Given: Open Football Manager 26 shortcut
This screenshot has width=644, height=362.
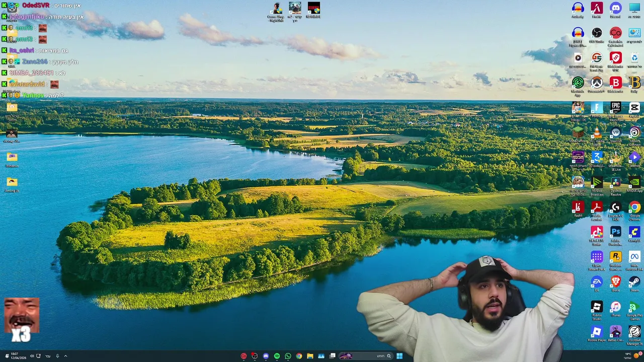Looking at the screenshot, I should (x=634, y=332).
